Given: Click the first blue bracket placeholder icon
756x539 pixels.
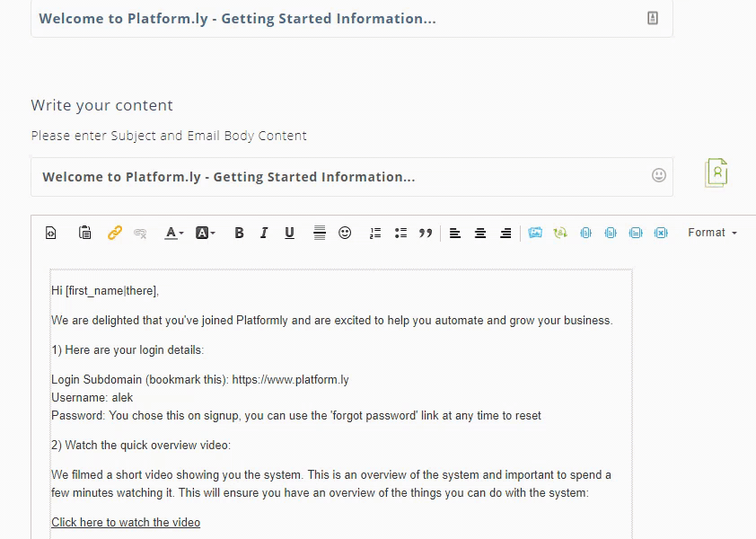Looking at the screenshot, I should [585, 233].
